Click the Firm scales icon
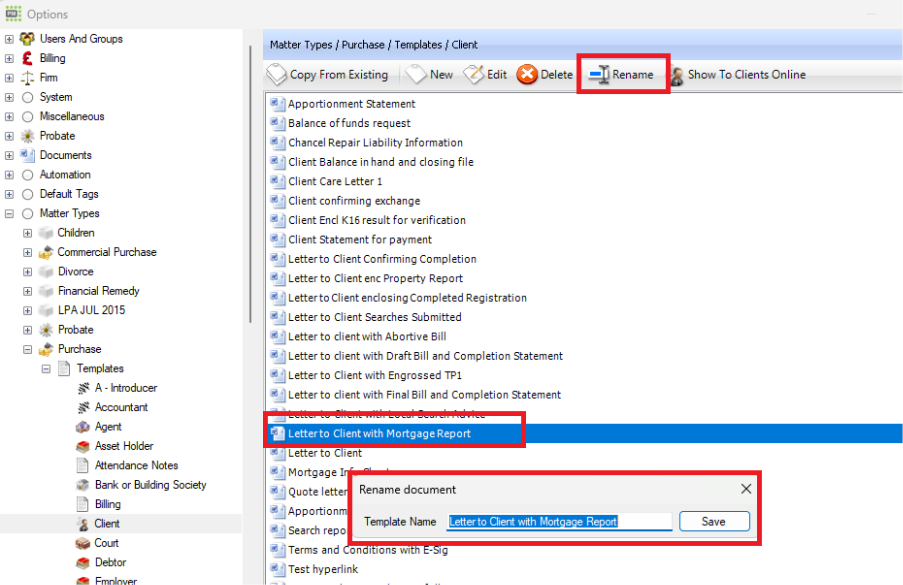 click(x=27, y=78)
